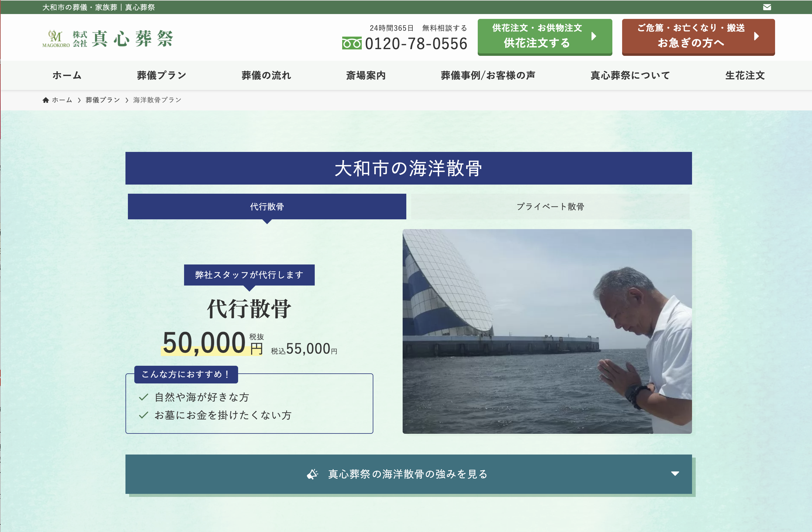Click the 大和市の海洋散骨 heading banner

(x=408, y=168)
